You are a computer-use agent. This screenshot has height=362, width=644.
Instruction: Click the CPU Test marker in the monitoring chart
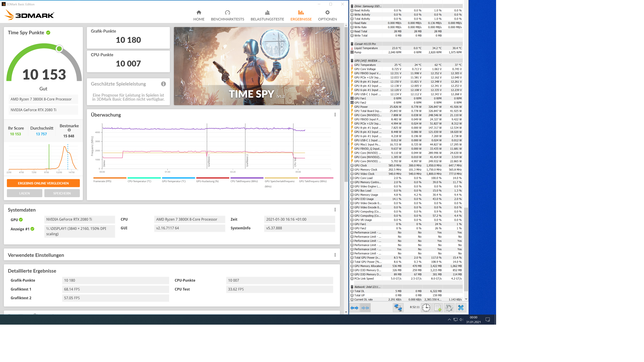(295, 162)
